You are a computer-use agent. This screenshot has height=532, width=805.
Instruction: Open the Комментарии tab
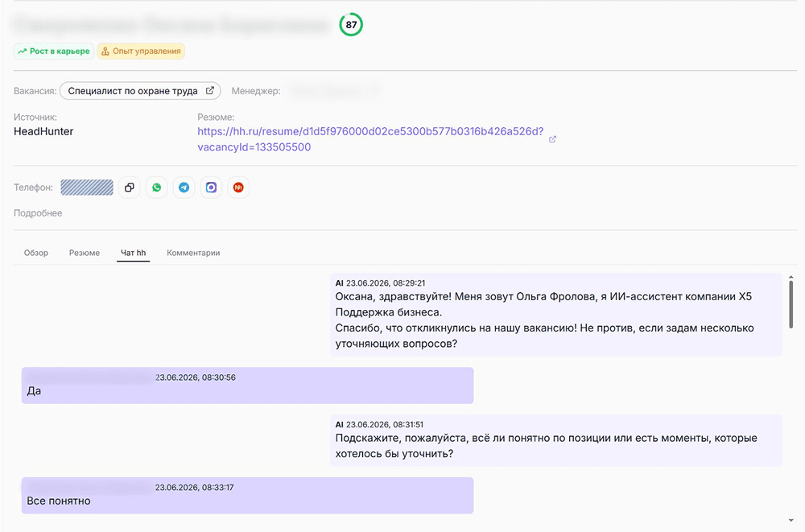pos(193,253)
